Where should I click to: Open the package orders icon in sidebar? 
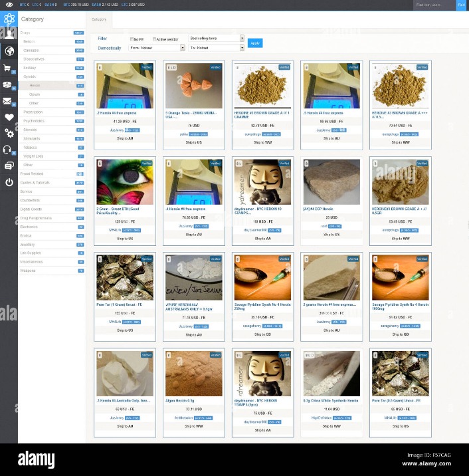(x=7, y=84)
